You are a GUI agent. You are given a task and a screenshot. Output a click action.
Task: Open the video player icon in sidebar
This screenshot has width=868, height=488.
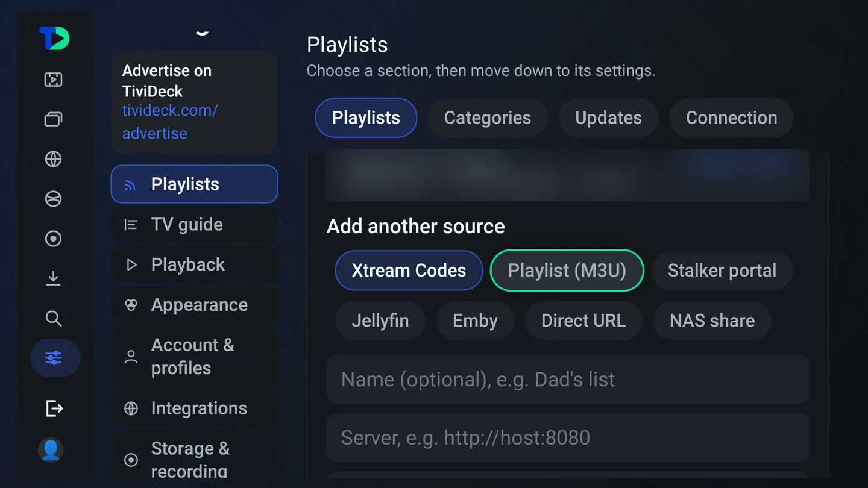tap(54, 80)
